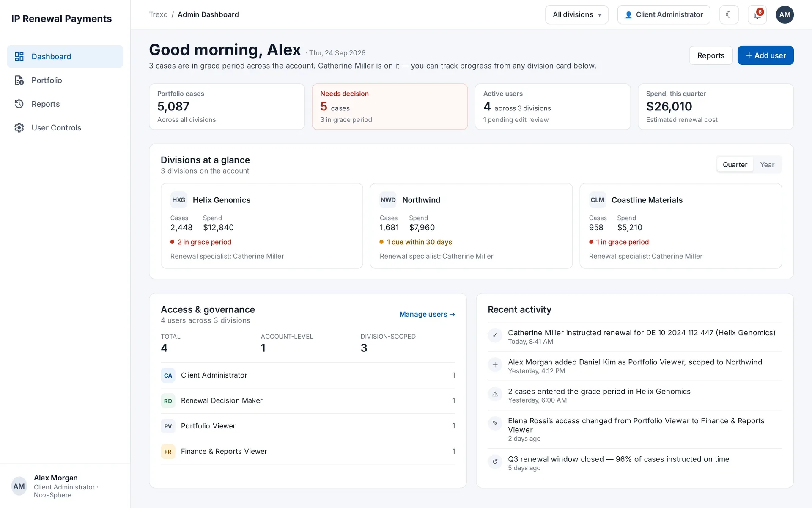Click the User Controls gear icon

pos(19,127)
